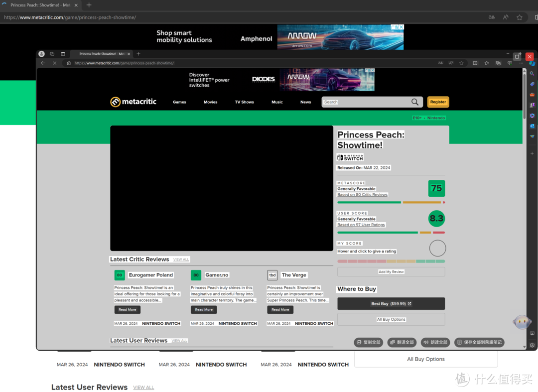Open the Collections panel in toolbar
This screenshot has width=538, height=392.
point(498,63)
